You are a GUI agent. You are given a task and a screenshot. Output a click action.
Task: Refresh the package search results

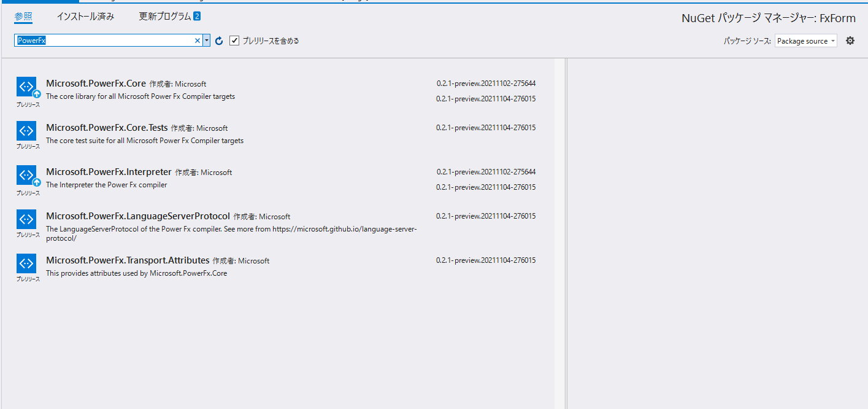pyautogui.click(x=219, y=41)
